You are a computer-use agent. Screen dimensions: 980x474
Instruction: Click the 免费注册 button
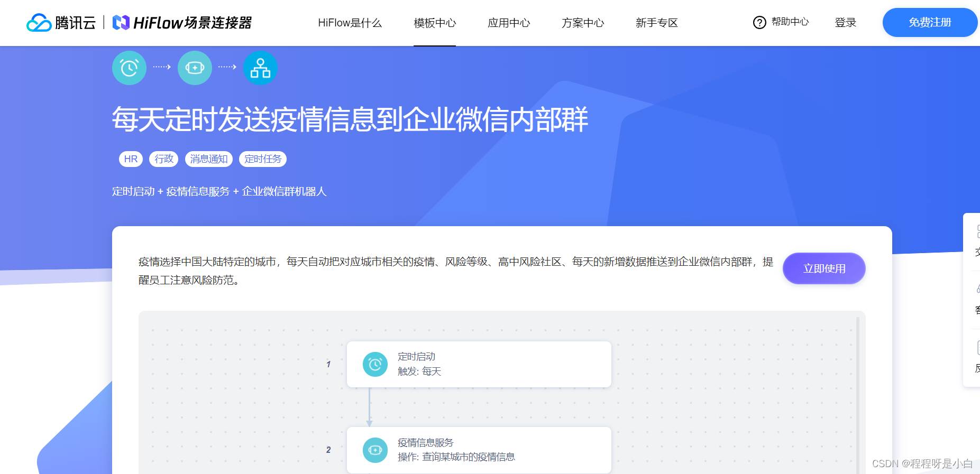coord(930,22)
